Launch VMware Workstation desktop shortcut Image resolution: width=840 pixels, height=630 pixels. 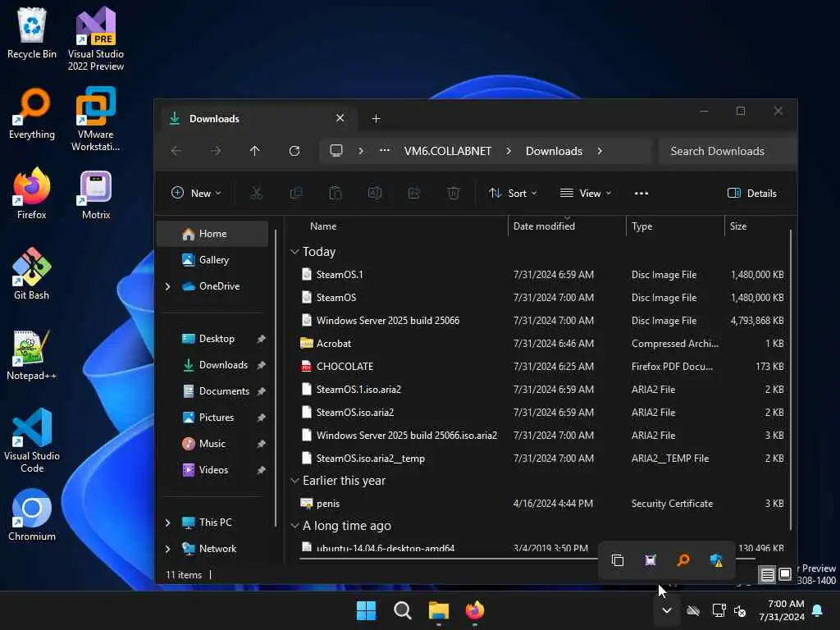96,119
